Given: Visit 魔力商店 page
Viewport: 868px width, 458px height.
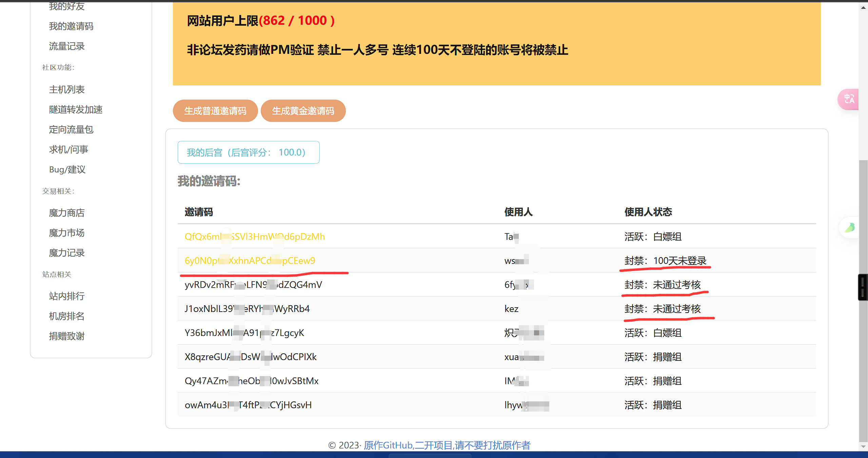Looking at the screenshot, I should point(67,213).
